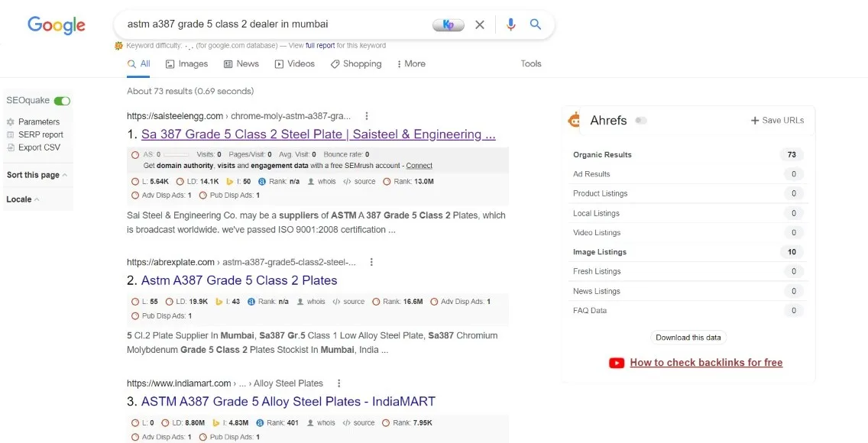Click the Local Listings row
This screenshot has height=443, width=868.
688,213
